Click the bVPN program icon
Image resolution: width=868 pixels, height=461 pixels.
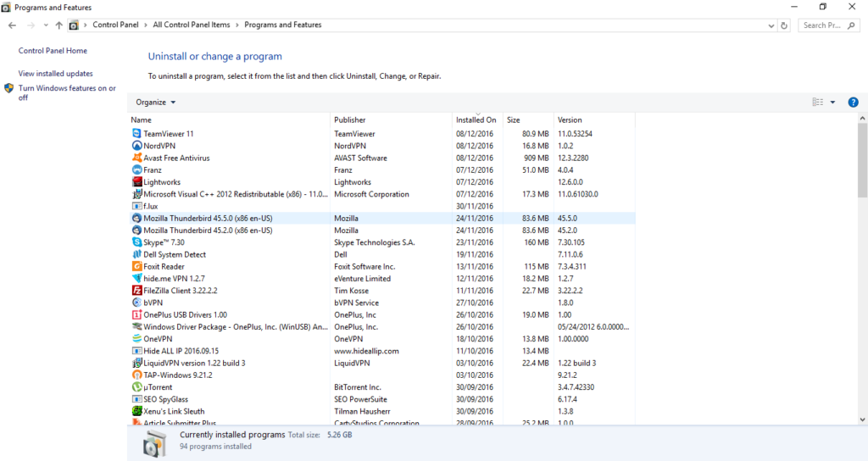pos(136,303)
